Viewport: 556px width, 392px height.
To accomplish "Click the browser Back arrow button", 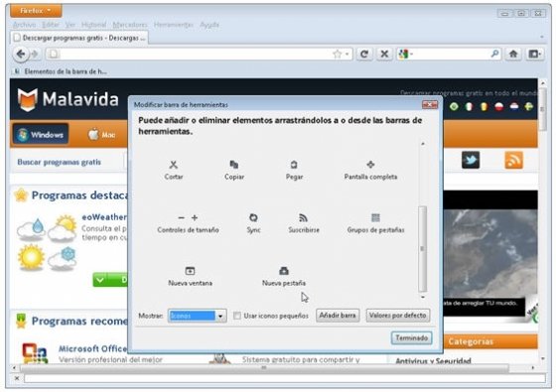I will [x=21, y=54].
